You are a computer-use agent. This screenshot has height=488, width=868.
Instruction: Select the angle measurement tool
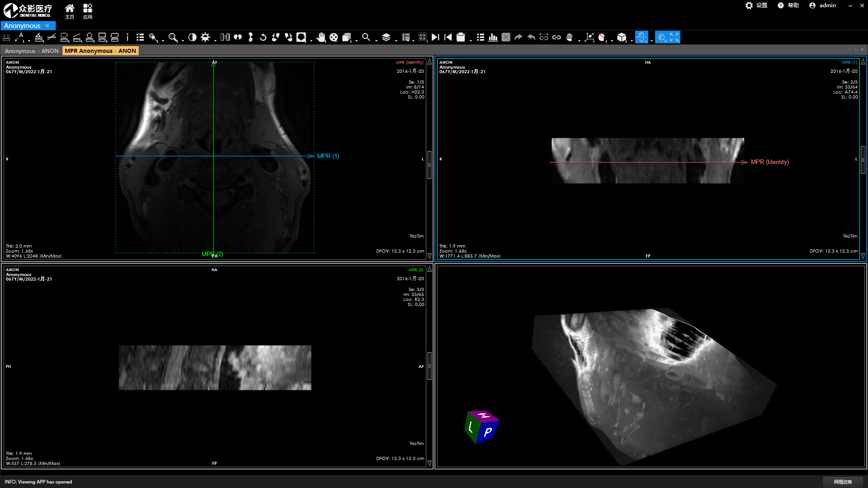39,38
